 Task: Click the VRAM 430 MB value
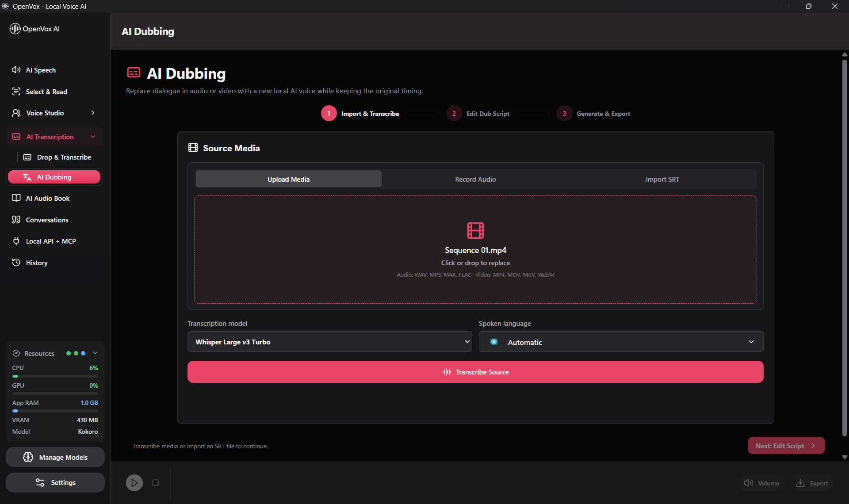pyautogui.click(x=87, y=420)
